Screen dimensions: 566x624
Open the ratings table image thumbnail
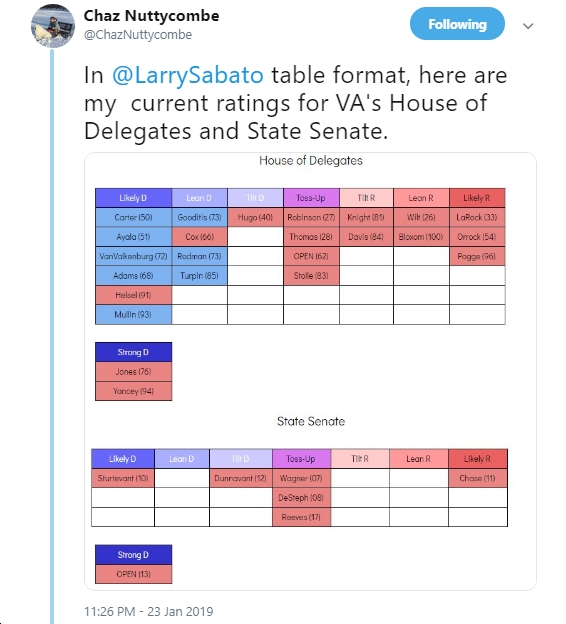tap(310, 371)
